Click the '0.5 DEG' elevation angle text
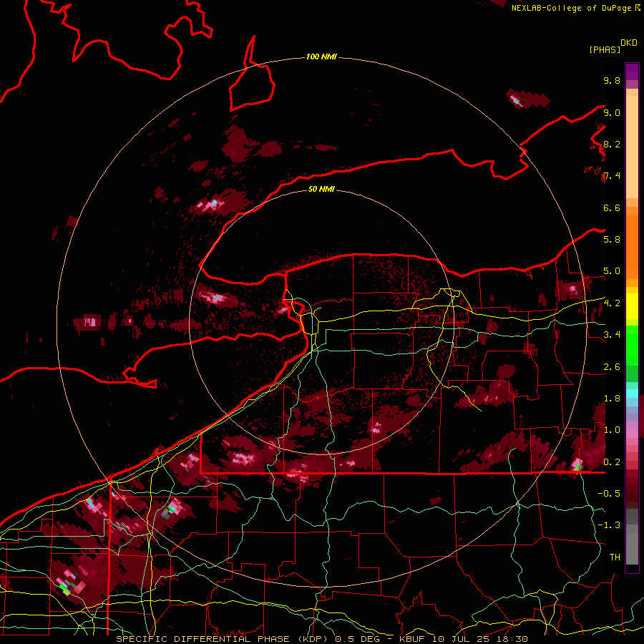Screen dimensions: 644x644 coord(358,639)
